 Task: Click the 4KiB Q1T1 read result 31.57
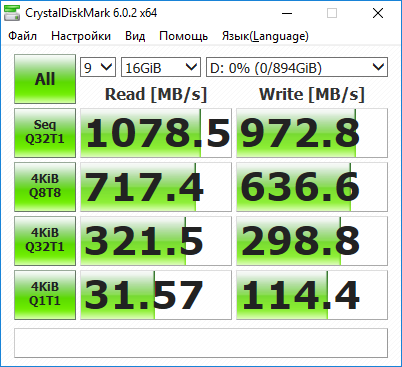point(156,295)
